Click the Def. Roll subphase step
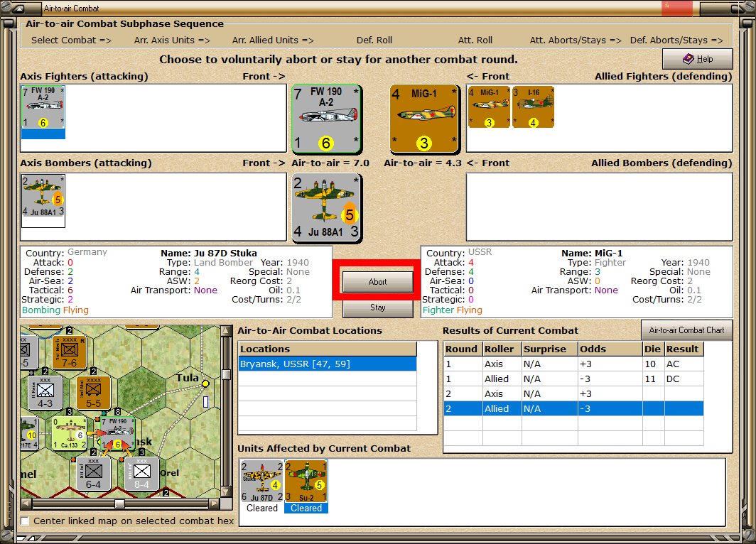This screenshot has height=544, width=756. [x=374, y=40]
